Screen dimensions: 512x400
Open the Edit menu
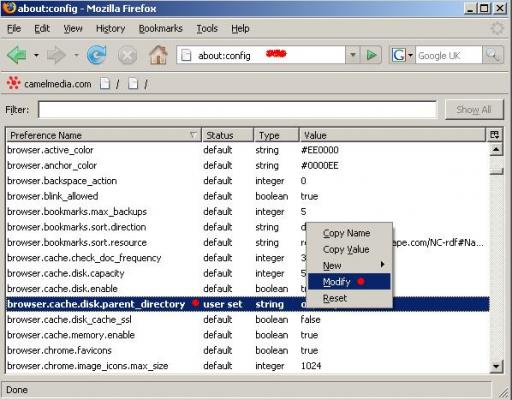[42, 29]
